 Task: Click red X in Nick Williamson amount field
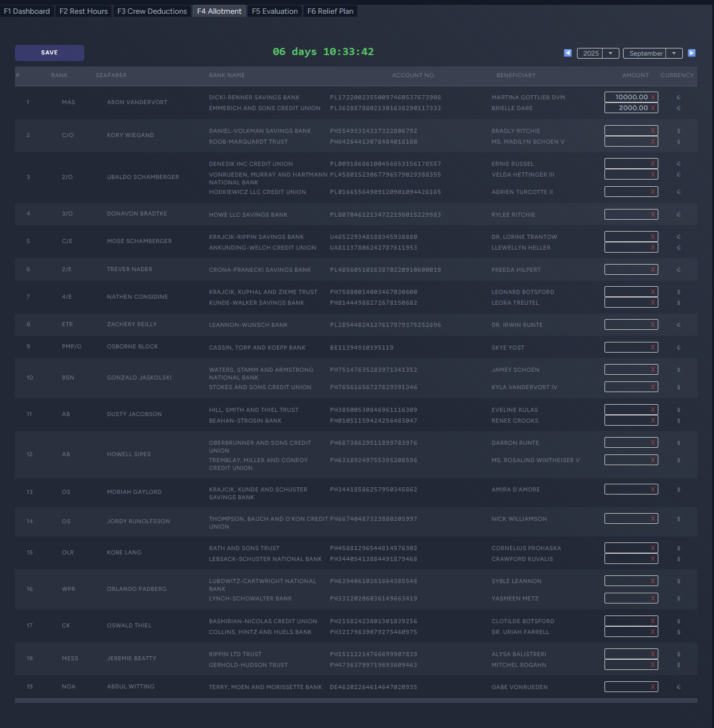click(652, 518)
